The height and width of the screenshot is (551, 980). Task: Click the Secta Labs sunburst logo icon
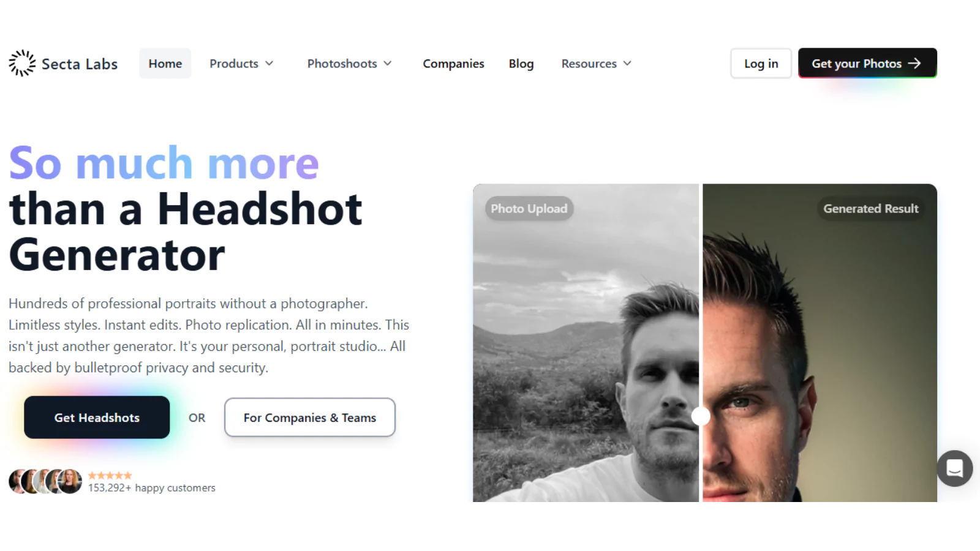click(22, 63)
